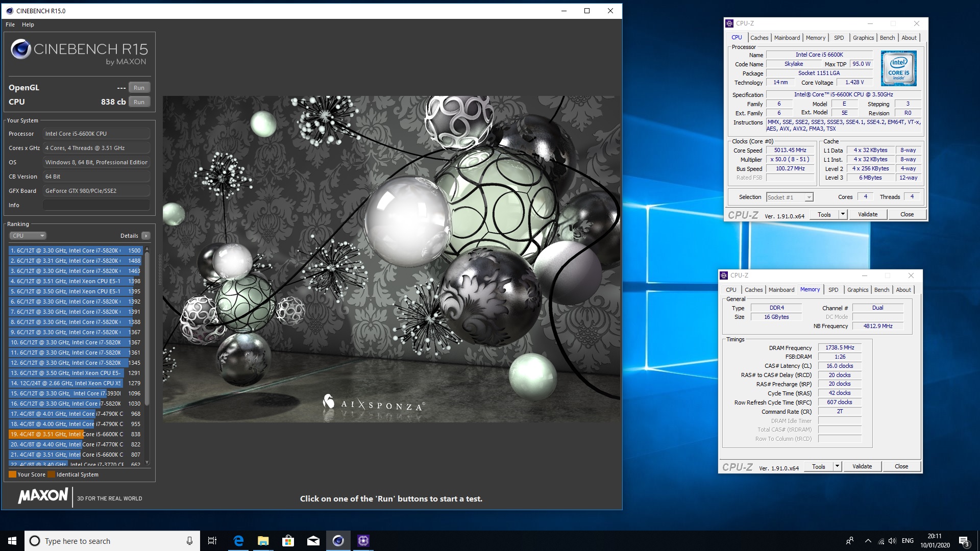Expand Tools dropdown arrow in lower CPU-Z
The image size is (980, 551).
pos(837,467)
